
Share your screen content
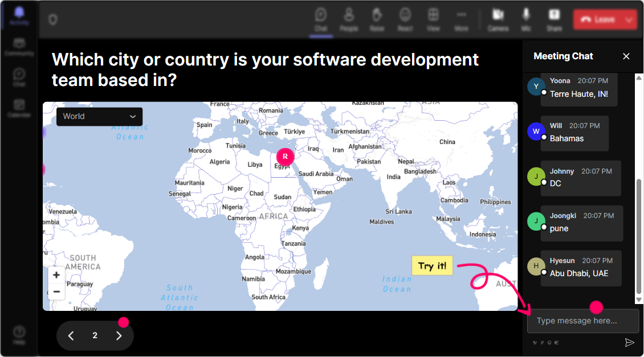(554, 20)
